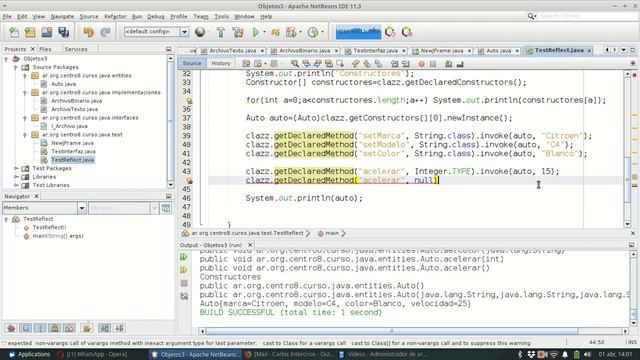
Task: Toggle the Navigator sort order button at row end
Action: click(x=119, y=328)
